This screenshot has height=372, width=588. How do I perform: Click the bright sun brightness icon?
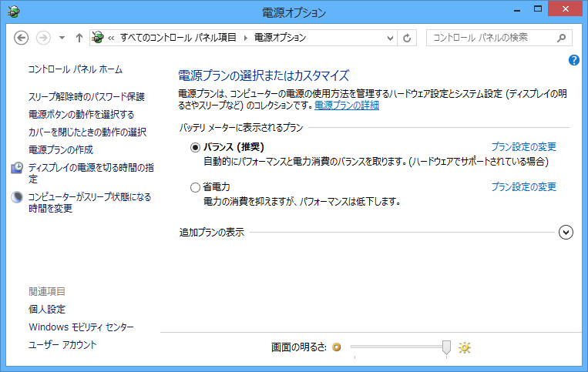click(465, 347)
